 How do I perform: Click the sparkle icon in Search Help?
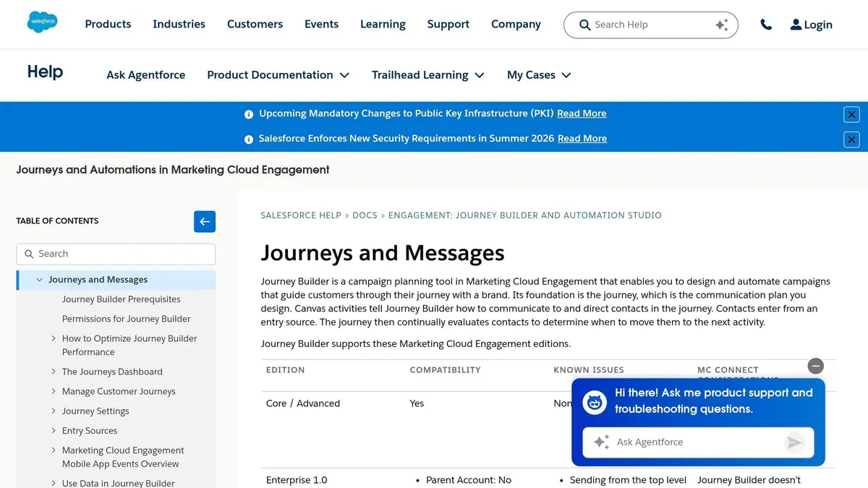(721, 25)
